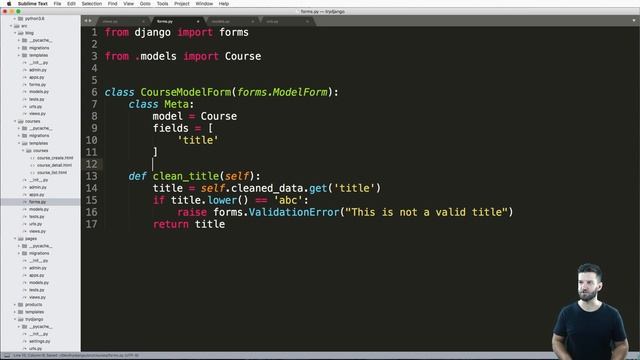Collapse the src folder arrow
The width and height of the screenshot is (640, 360).
point(11,26)
